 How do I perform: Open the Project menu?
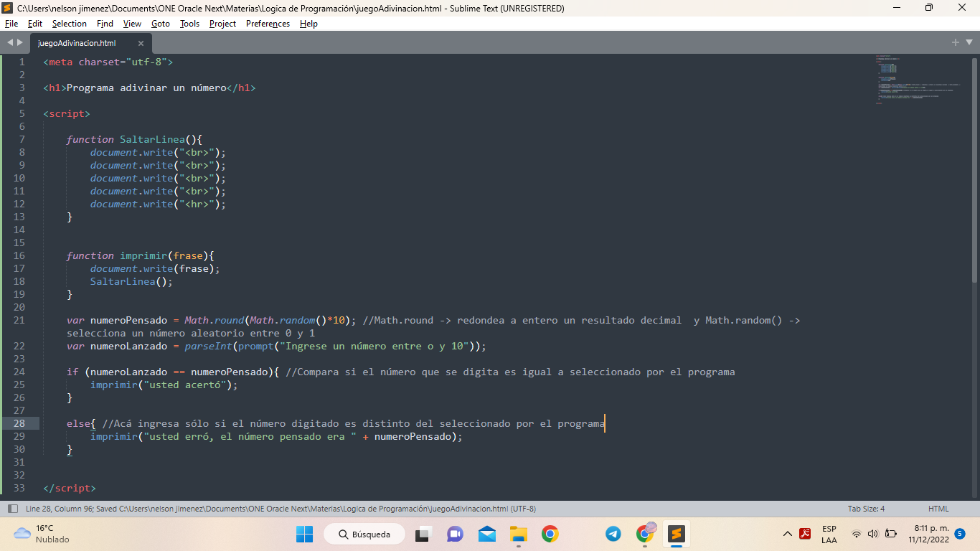coord(222,24)
